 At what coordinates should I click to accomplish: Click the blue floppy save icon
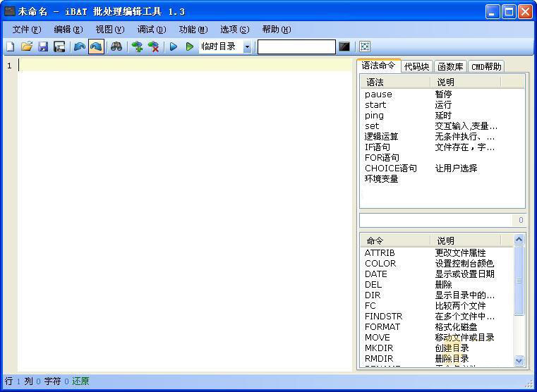pyautogui.click(x=43, y=47)
